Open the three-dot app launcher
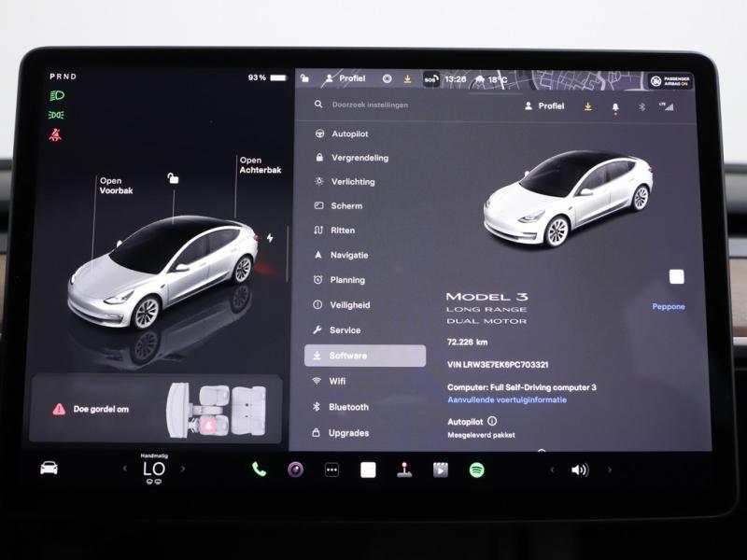The image size is (747, 560). (x=331, y=470)
